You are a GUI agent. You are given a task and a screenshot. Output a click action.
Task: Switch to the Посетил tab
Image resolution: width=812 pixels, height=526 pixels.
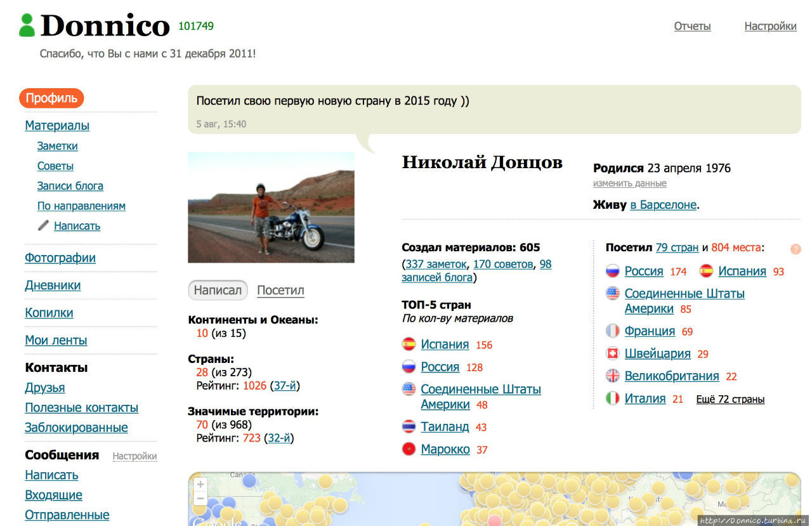[280, 290]
